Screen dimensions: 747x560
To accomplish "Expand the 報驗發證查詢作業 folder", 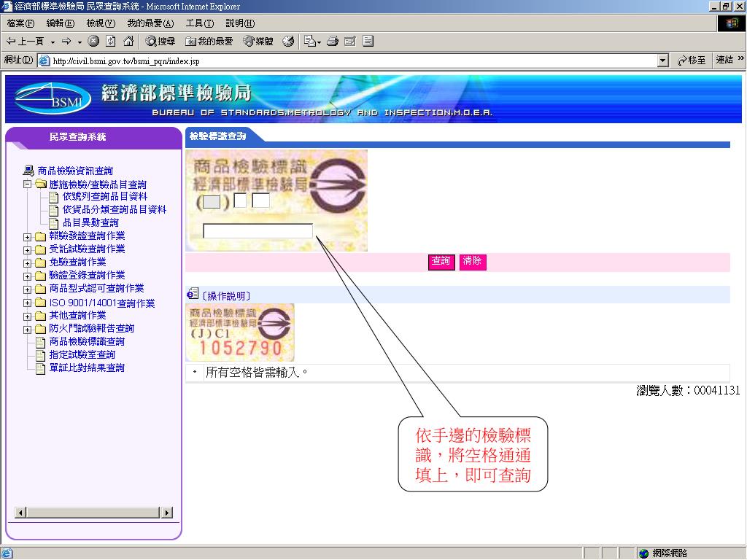I will [x=27, y=237].
